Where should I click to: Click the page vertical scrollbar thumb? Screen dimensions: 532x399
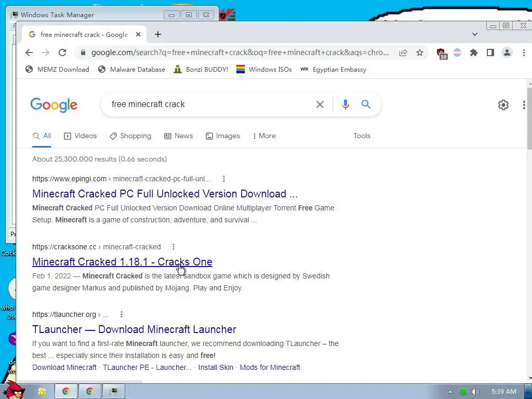[x=529, y=118]
